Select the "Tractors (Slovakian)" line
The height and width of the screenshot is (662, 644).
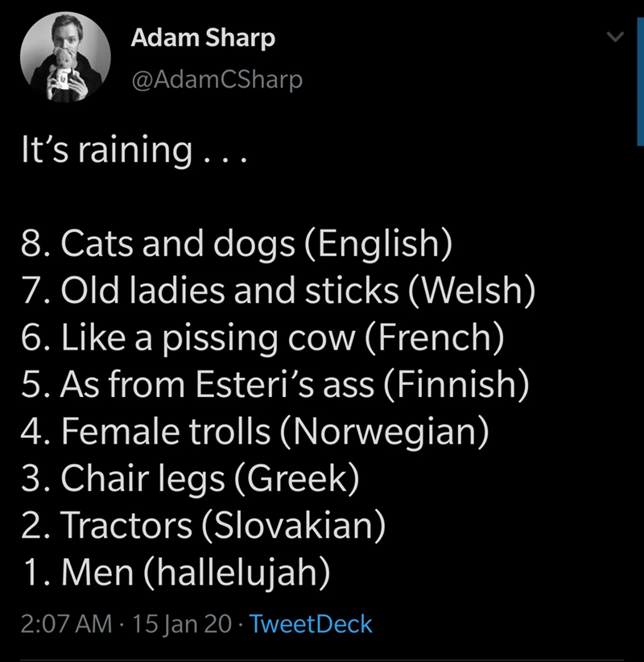click(x=204, y=527)
